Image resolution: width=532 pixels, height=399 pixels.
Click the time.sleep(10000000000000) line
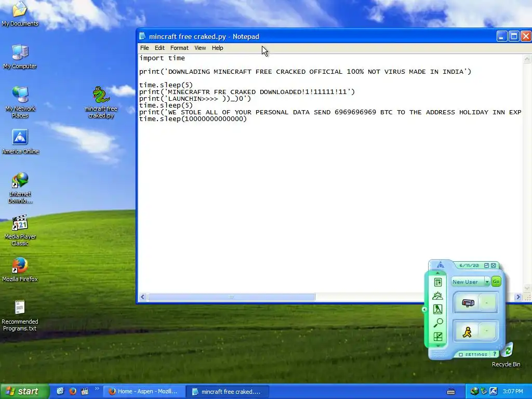[193, 119]
